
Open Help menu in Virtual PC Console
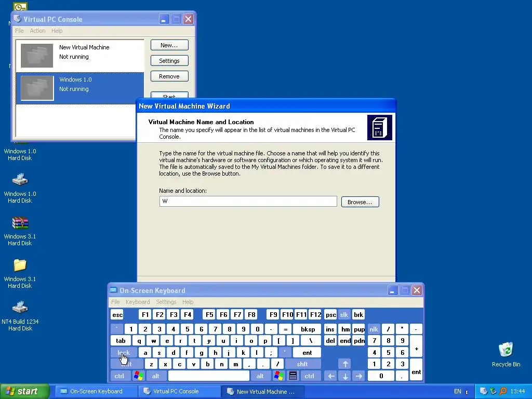(x=57, y=31)
